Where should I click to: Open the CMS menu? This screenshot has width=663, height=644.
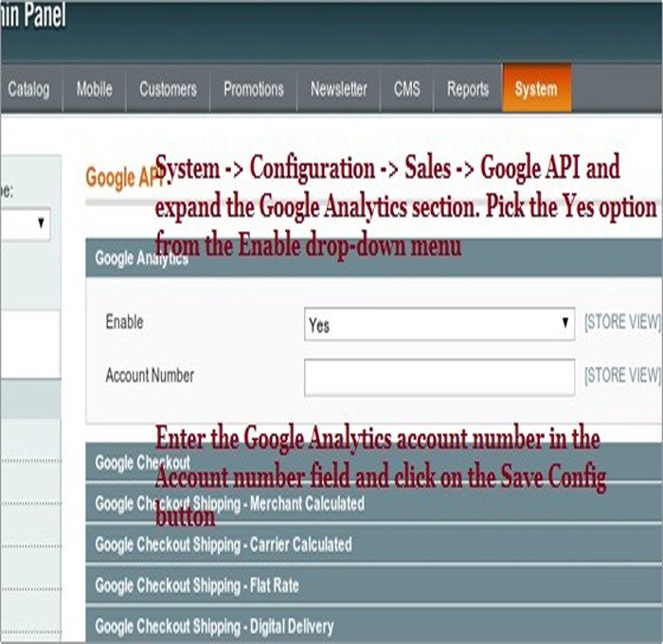coord(406,89)
